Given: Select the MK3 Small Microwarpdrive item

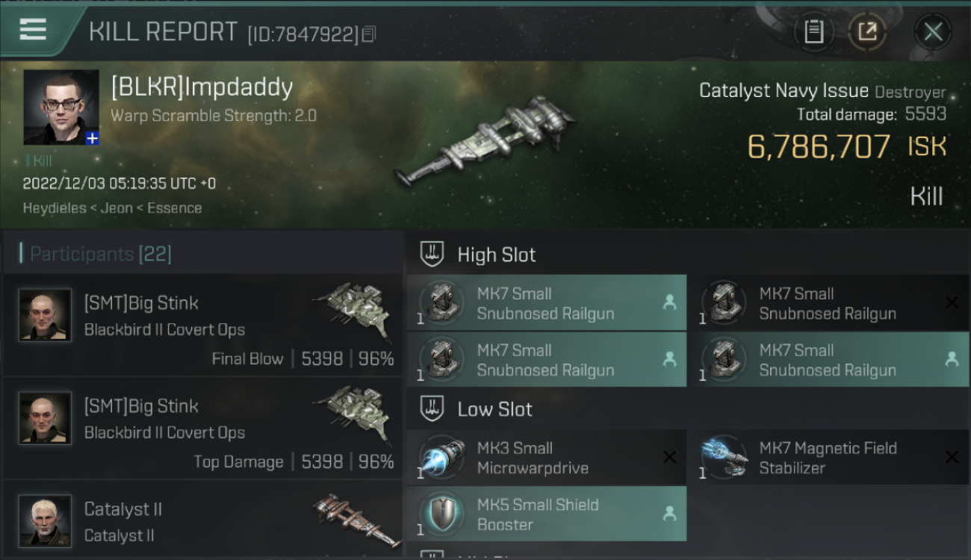Looking at the screenshot, I should click(547, 458).
